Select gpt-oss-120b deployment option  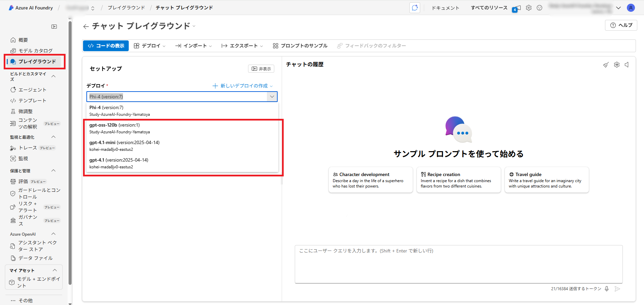(x=182, y=128)
